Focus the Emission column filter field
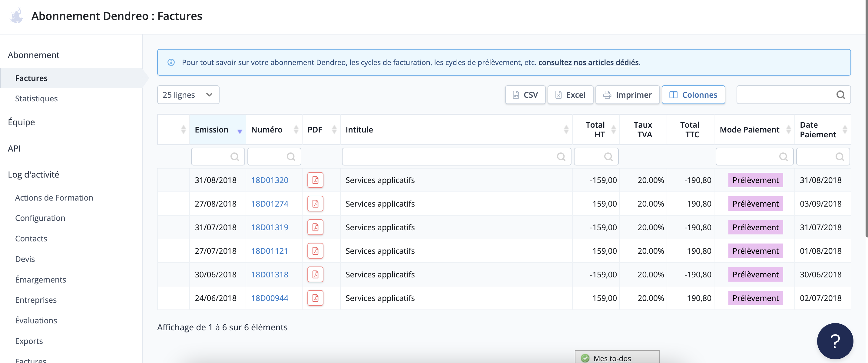This screenshot has width=868, height=363. (x=218, y=156)
